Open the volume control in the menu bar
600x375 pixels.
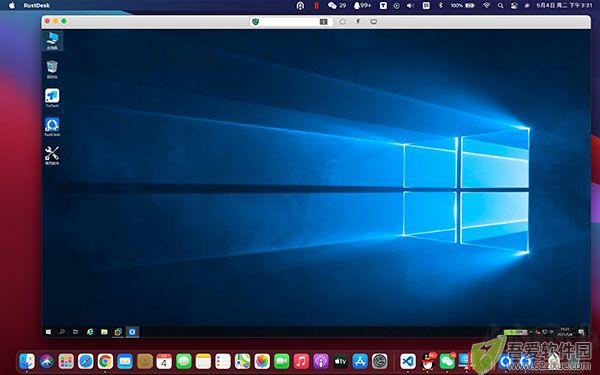tap(410, 5)
